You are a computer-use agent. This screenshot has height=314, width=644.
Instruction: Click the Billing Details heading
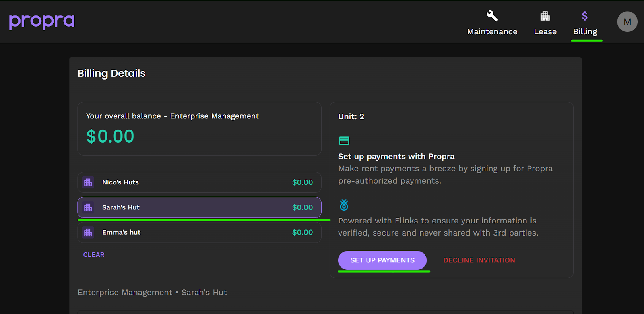111,74
